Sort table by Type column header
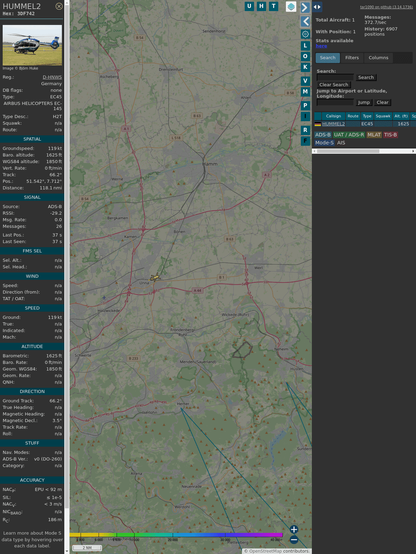 tap(367, 116)
